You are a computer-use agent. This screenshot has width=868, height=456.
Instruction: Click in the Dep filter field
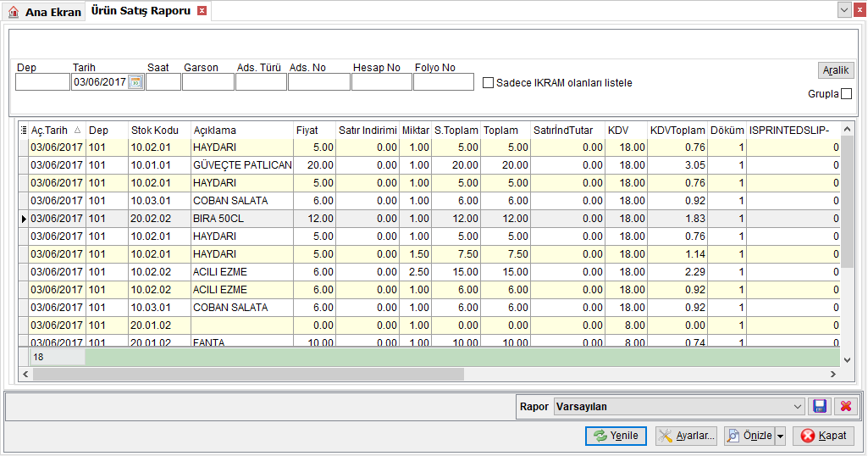42,82
